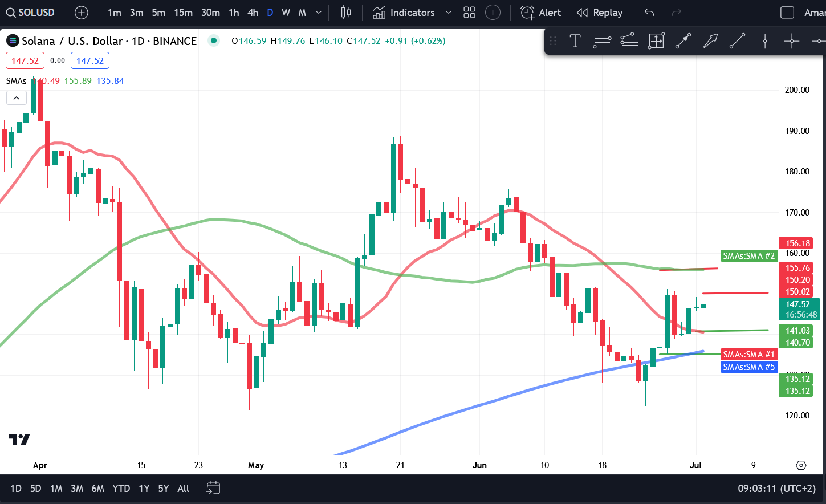Set range to 1Y

(144, 489)
